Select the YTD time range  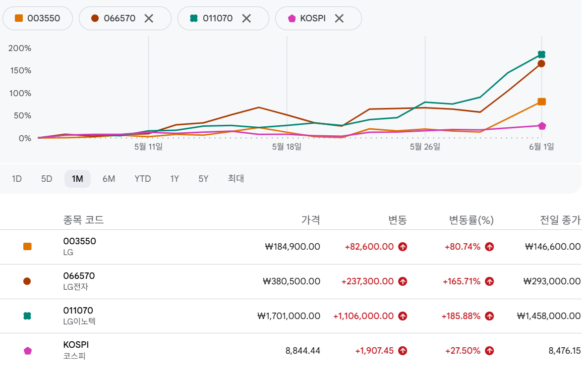(x=142, y=179)
